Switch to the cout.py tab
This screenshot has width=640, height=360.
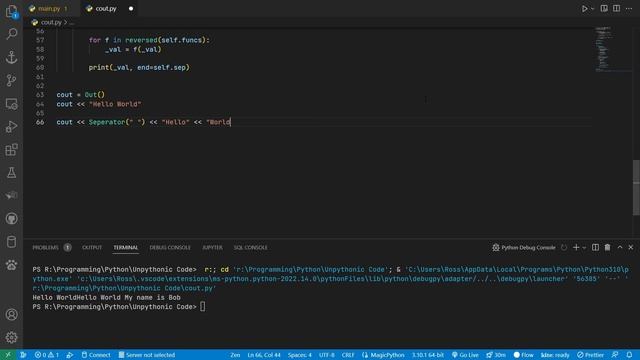(x=106, y=9)
